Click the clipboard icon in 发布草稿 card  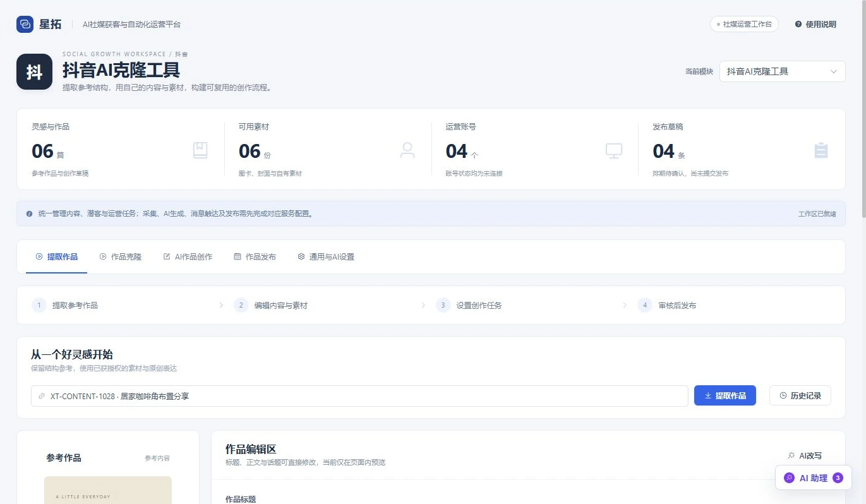coord(821,150)
